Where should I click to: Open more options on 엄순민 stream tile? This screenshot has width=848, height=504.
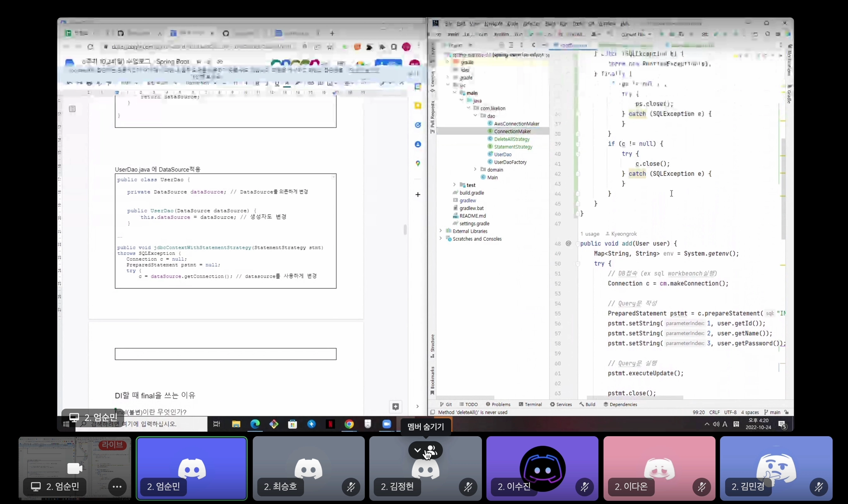[x=117, y=487]
